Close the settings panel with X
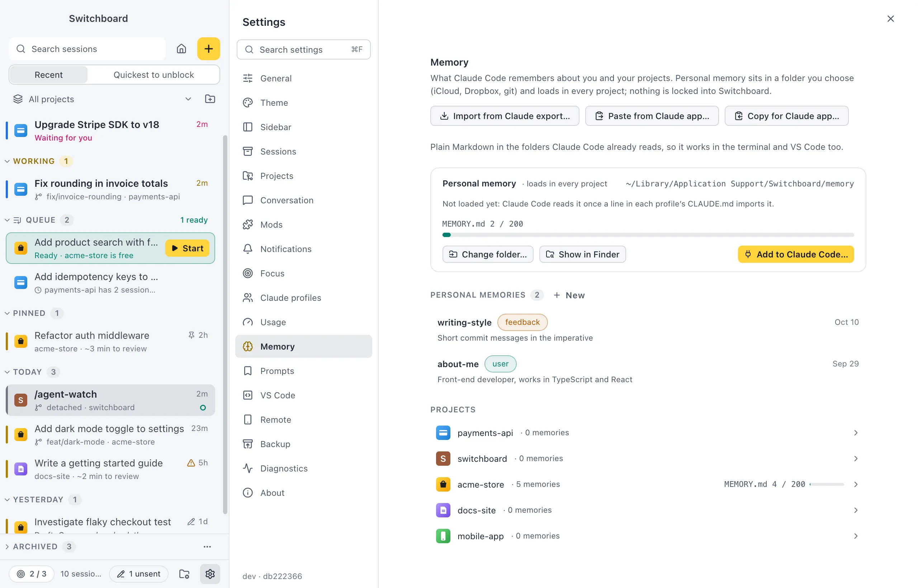This screenshot has height=588, width=918. pyautogui.click(x=890, y=18)
